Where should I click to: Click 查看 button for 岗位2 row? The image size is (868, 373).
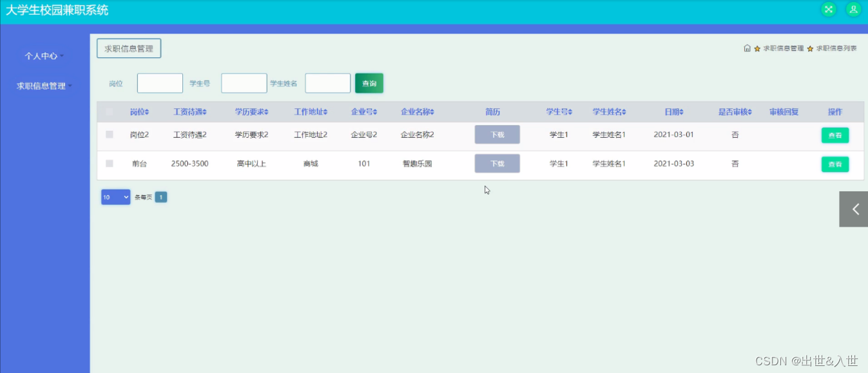(834, 135)
